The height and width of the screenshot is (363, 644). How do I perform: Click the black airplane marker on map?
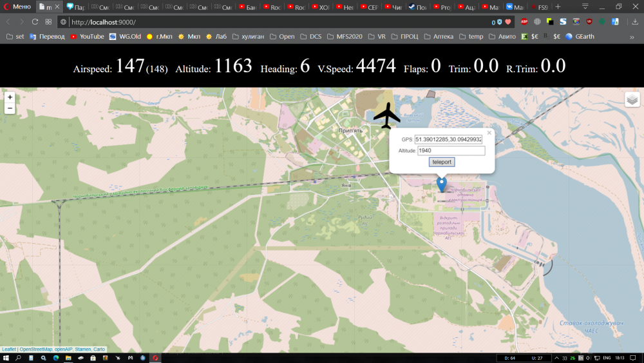386,116
